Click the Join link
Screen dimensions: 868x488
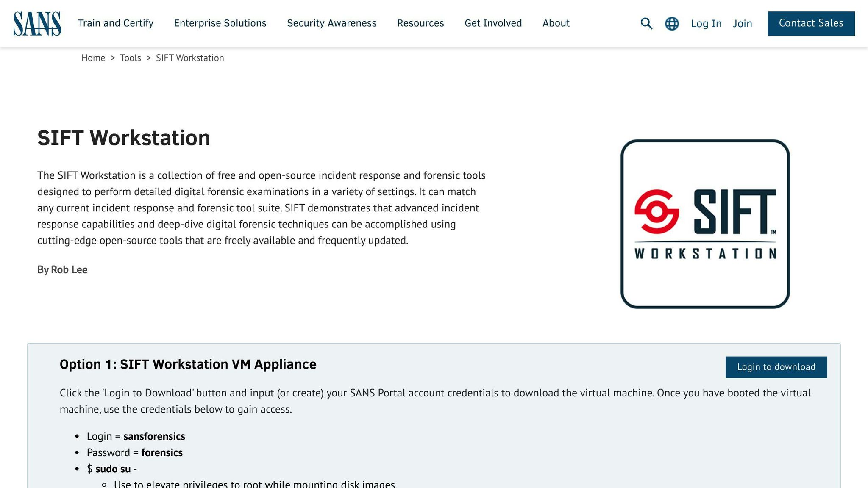(742, 24)
